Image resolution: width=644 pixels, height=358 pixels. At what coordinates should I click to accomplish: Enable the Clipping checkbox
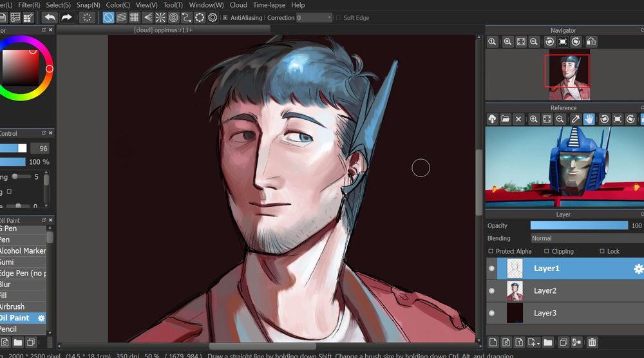[547, 251]
